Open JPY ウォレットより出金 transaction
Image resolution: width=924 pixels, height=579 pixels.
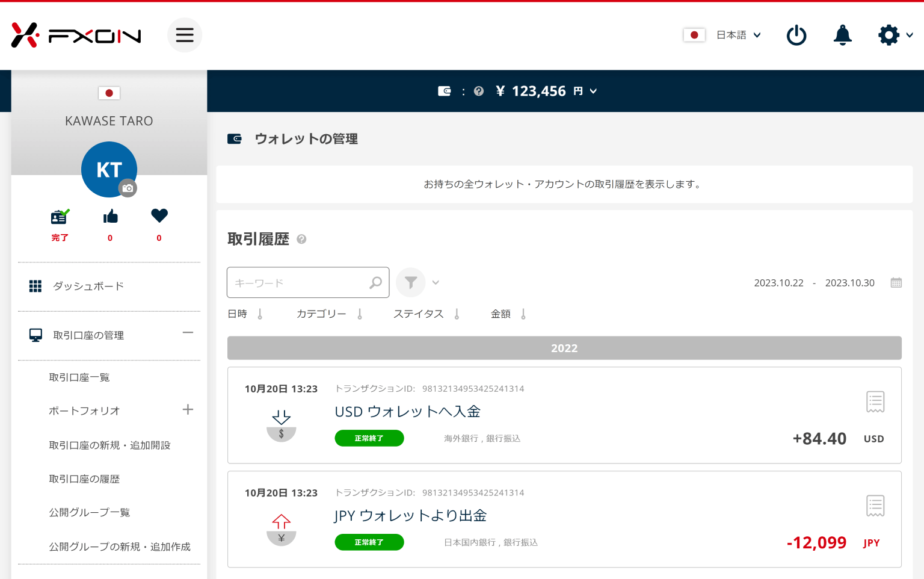410,516
